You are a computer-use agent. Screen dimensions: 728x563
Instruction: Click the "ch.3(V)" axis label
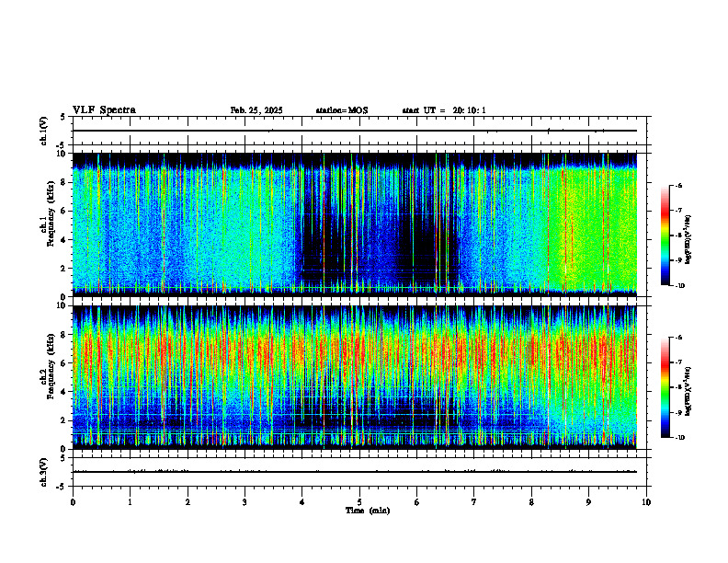(44, 472)
